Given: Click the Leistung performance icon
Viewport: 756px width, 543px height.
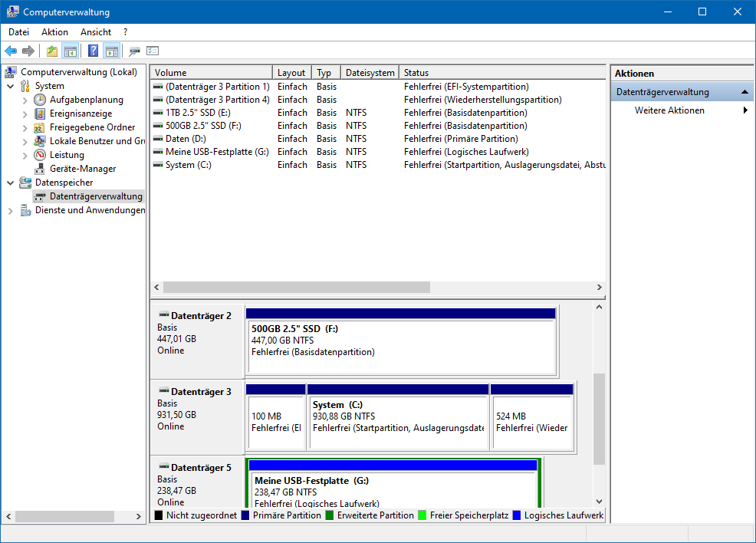Looking at the screenshot, I should (x=40, y=155).
